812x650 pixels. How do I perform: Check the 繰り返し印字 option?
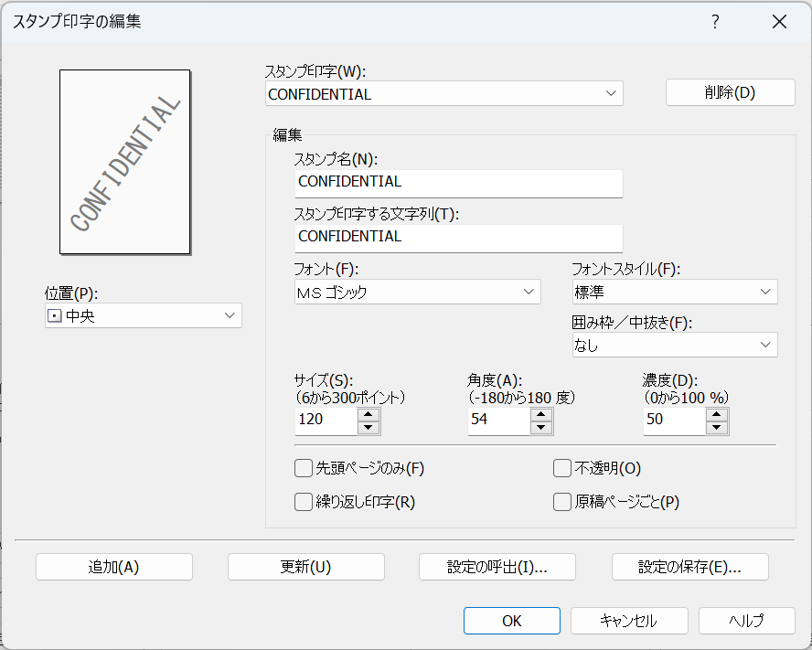(304, 502)
